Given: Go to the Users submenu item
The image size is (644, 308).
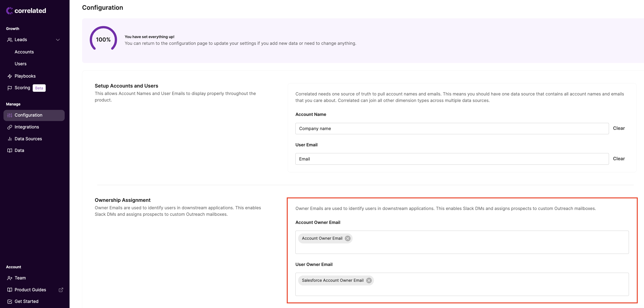Looking at the screenshot, I should point(20,64).
